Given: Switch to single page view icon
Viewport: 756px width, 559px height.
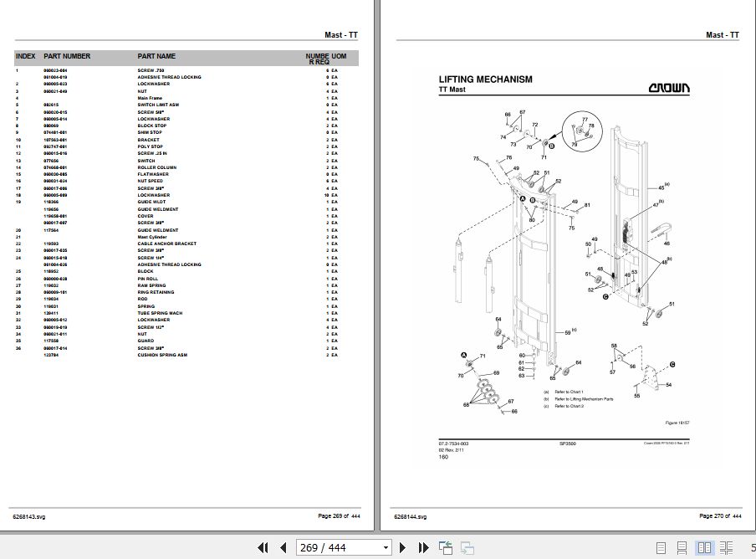Looking at the screenshot, I should tap(662, 547).
